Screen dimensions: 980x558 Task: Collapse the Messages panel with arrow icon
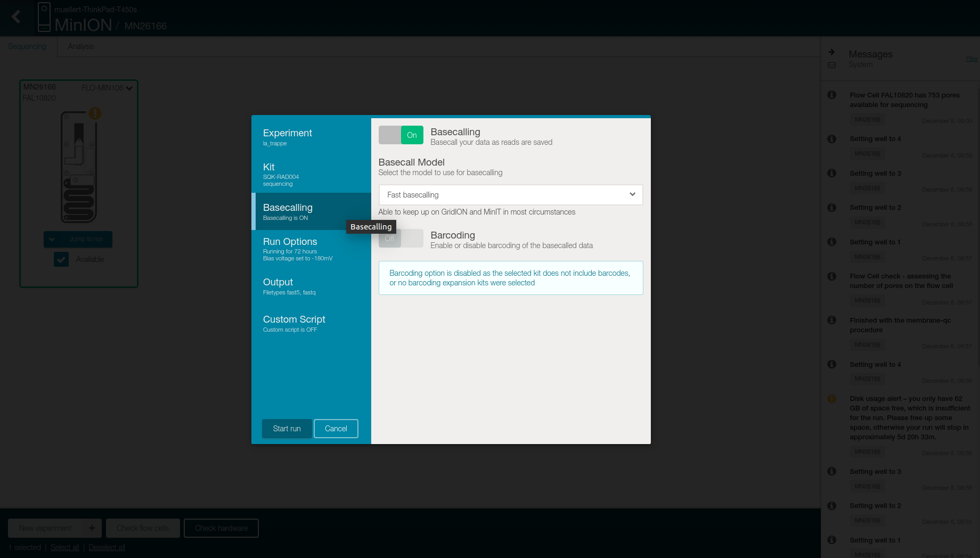click(831, 52)
